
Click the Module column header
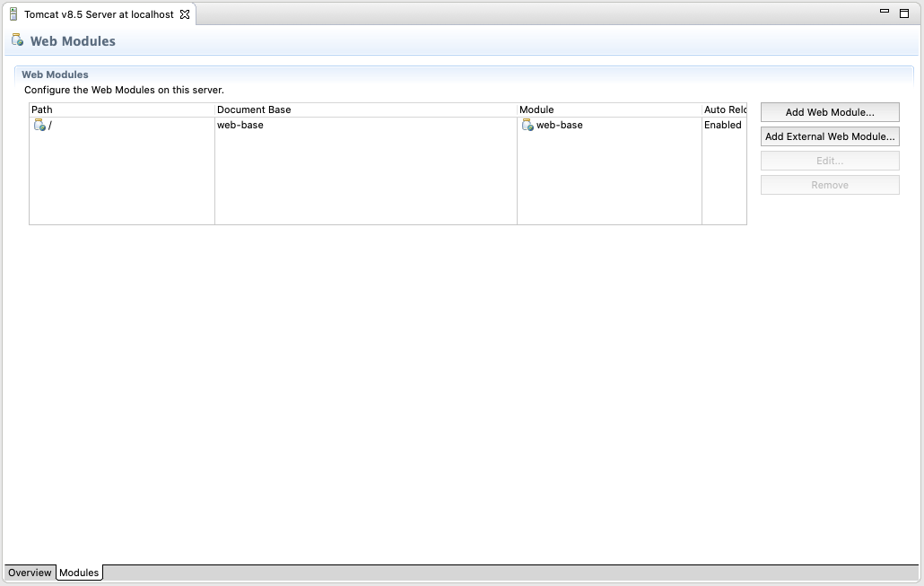click(x=609, y=109)
